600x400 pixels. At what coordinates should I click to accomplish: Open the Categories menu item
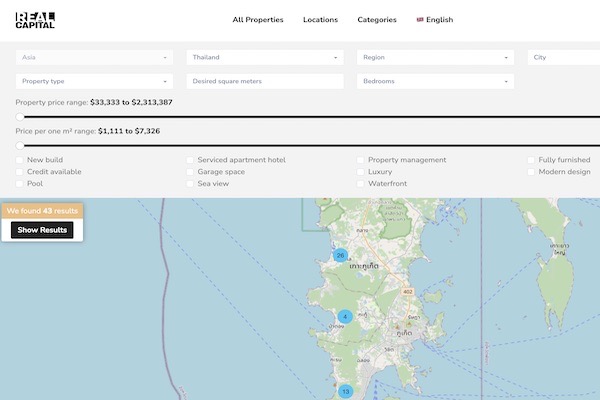(x=377, y=20)
